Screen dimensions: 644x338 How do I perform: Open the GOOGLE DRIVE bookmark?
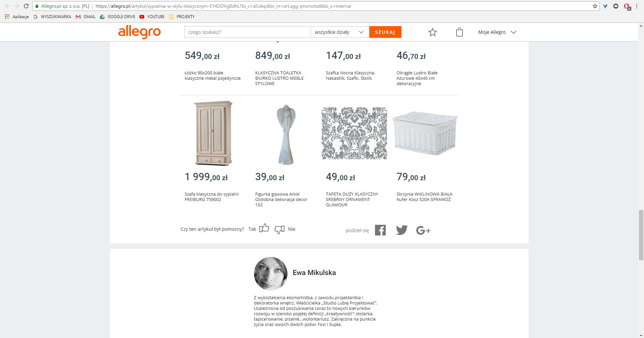click(117, 16)
